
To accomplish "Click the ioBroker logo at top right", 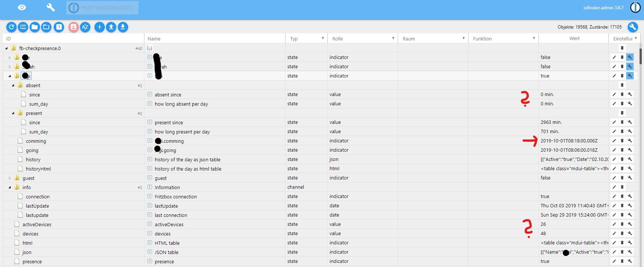I will click(635, 7).
